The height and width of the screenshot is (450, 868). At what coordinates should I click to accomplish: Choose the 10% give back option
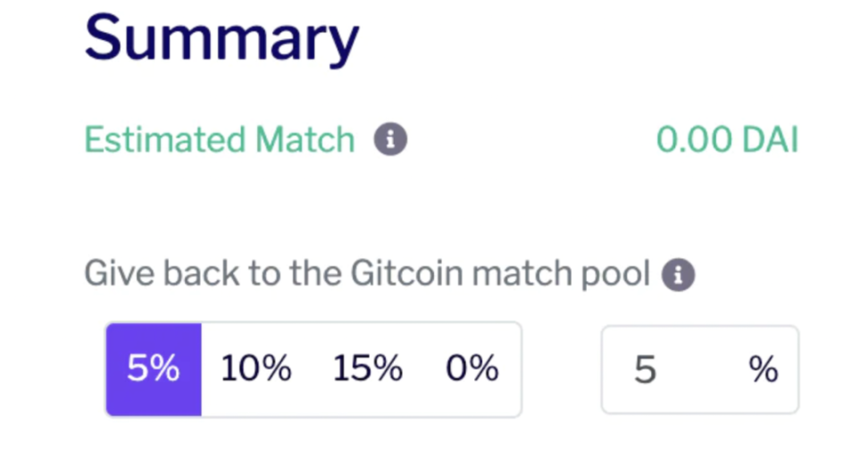coord(255,369)
